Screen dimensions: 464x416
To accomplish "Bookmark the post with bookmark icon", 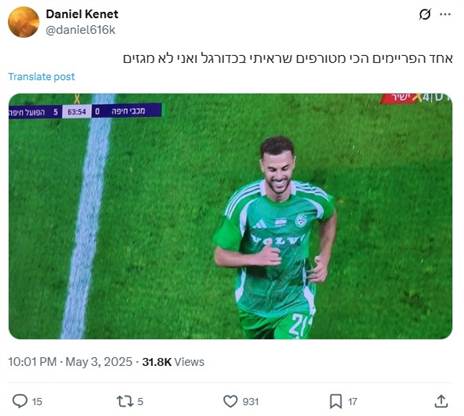I will tap(336, 401).
